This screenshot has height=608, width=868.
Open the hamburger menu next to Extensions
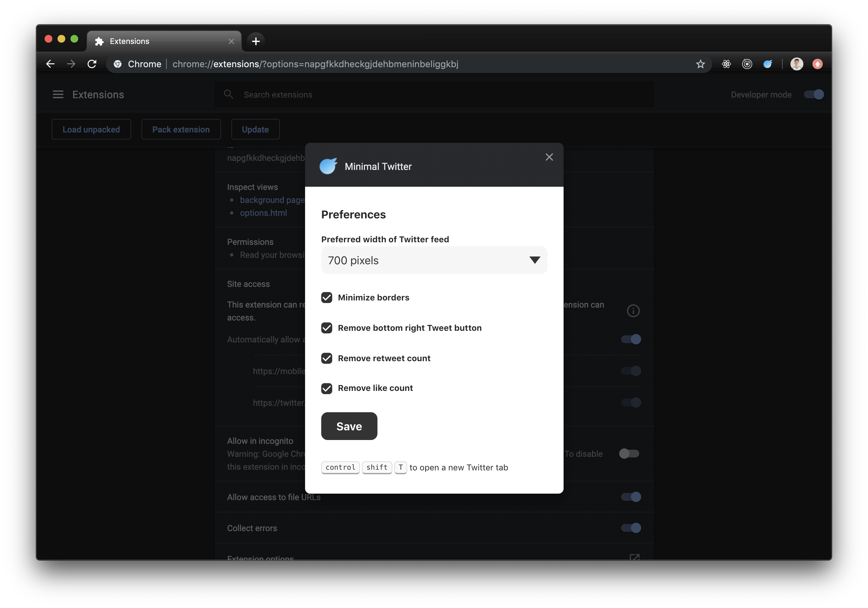58,94
